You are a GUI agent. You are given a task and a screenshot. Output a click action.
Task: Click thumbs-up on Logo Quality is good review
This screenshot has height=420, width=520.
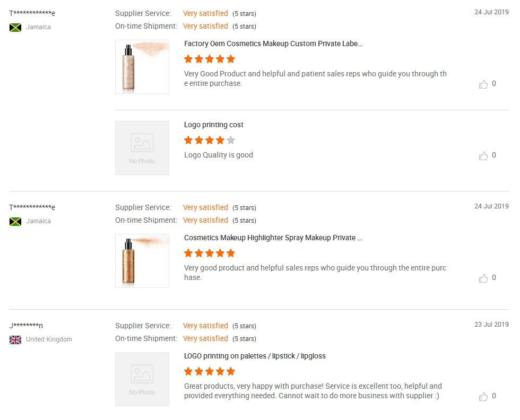pyautogui.click(x=483, y=155)
